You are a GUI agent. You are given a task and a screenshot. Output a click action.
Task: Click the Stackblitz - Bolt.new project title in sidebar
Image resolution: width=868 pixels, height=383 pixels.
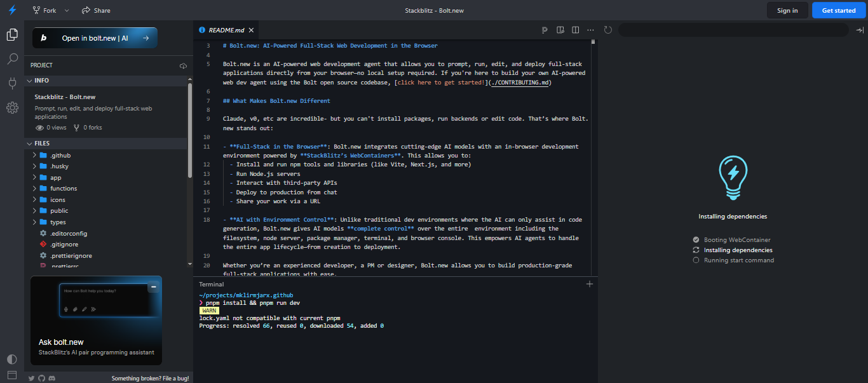[65, 97]
